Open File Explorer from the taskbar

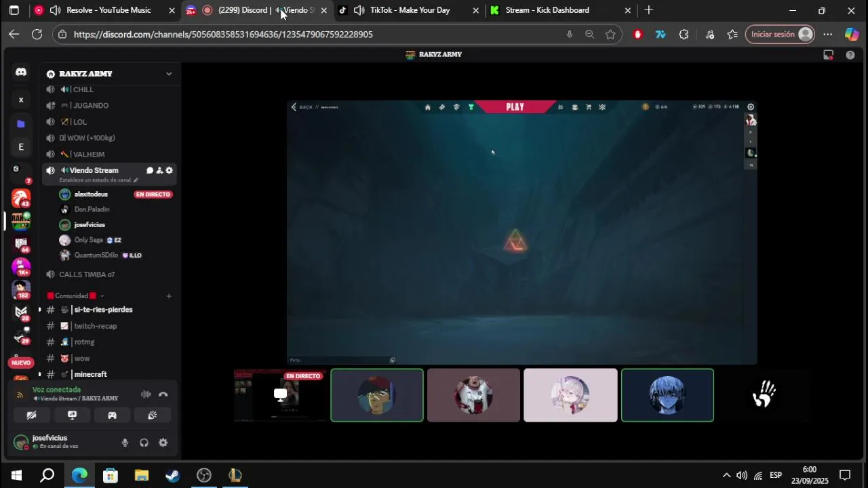coord(141,475)
